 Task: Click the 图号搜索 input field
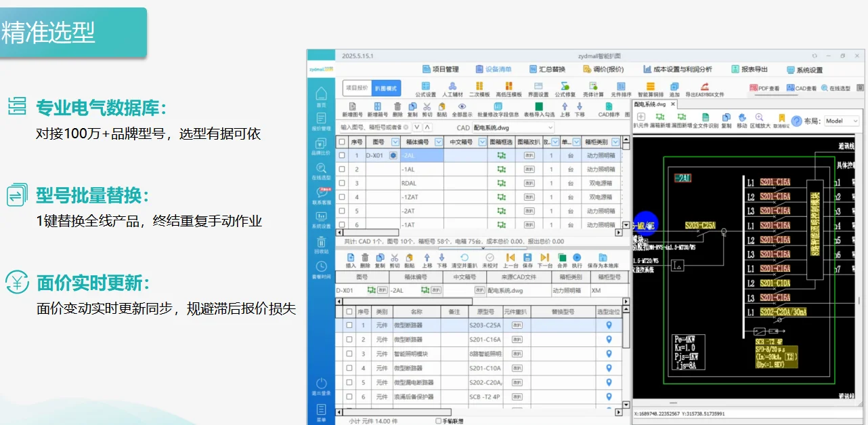point(371,127)
